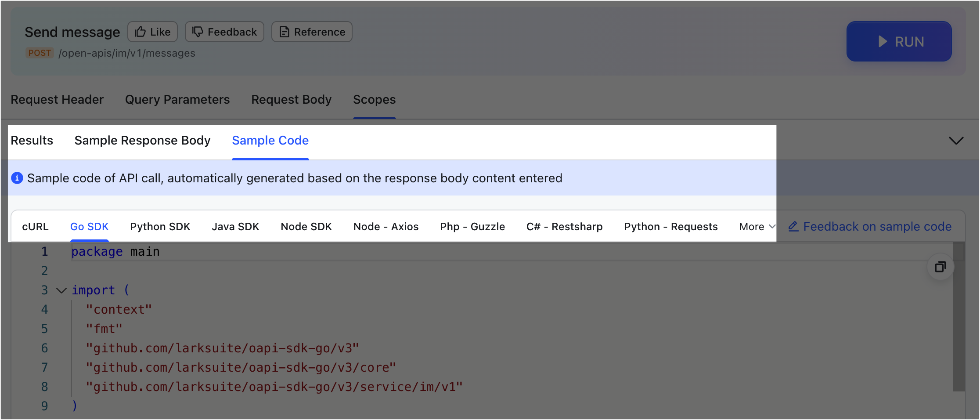Click the info icon in the blue banner
This screenshot has height=420, width=980.
(17, 178)
